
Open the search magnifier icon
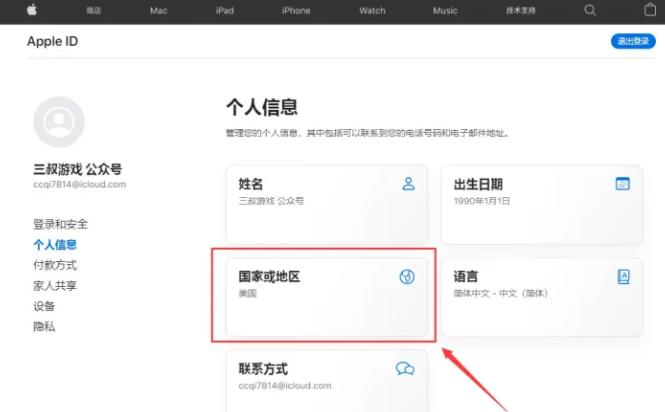click(590, 10)
